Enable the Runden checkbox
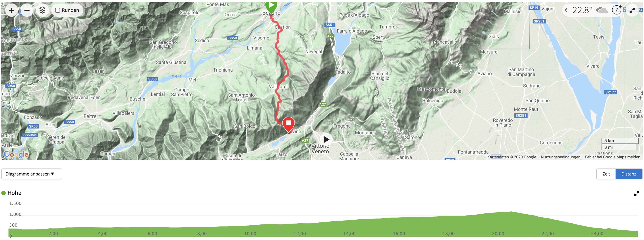This screenshot has width=644, height=240. pos(58,10)
